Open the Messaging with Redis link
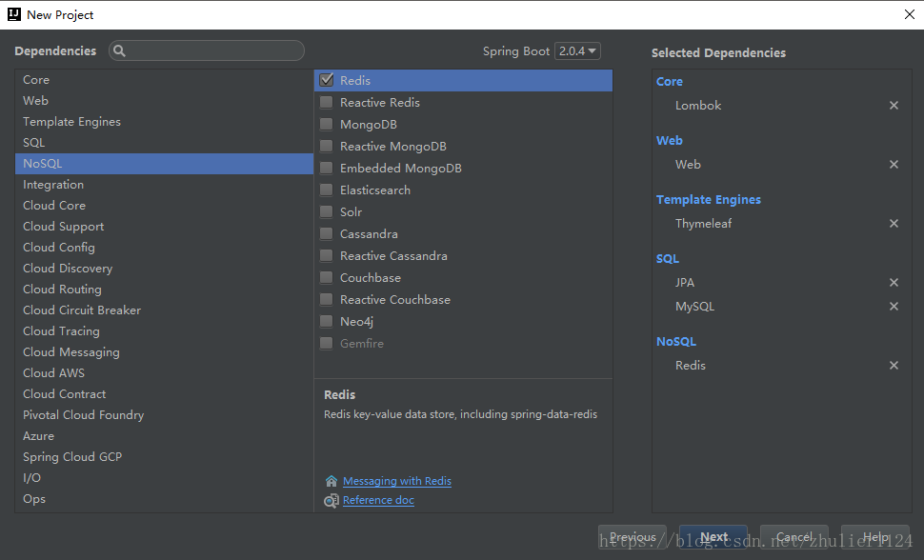 tap(397, 481)
